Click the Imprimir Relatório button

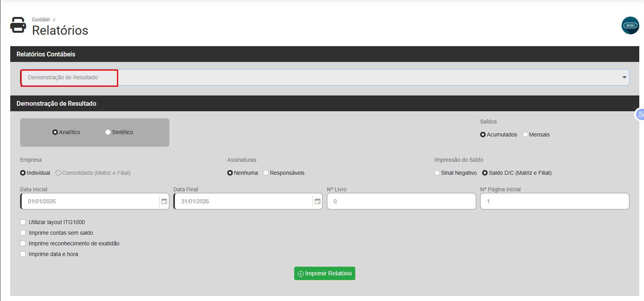[325, 273]
